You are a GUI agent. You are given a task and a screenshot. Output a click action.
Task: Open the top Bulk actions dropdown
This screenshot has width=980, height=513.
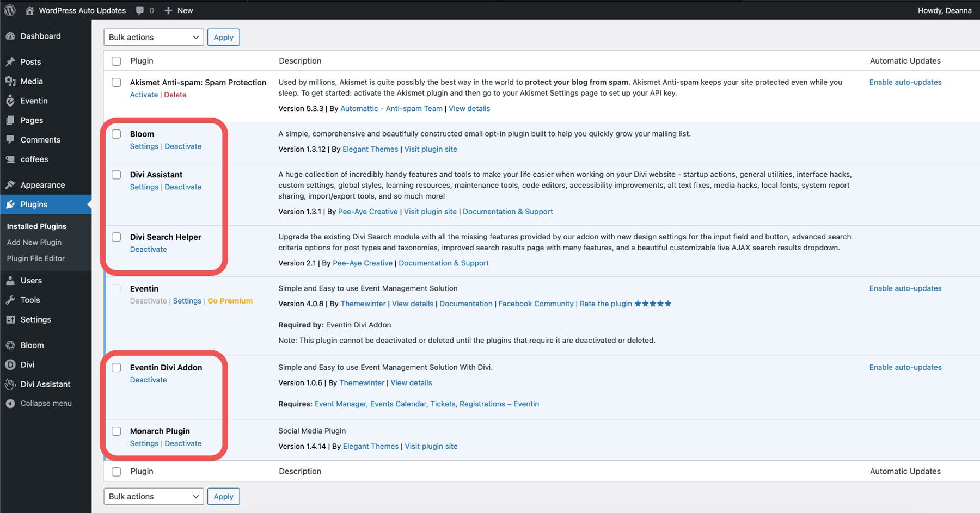pos(153,37)
